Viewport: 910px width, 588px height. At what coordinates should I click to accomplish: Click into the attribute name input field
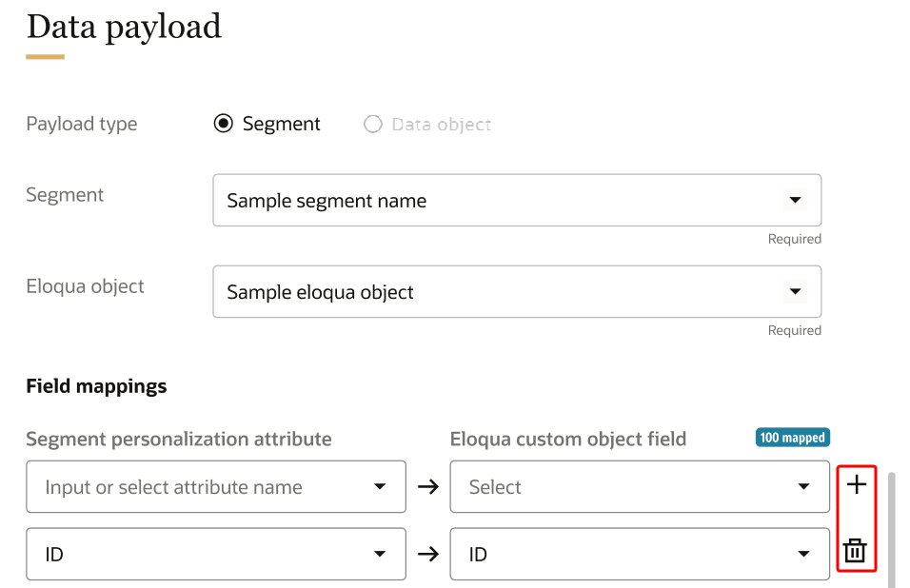click(190, 487)
